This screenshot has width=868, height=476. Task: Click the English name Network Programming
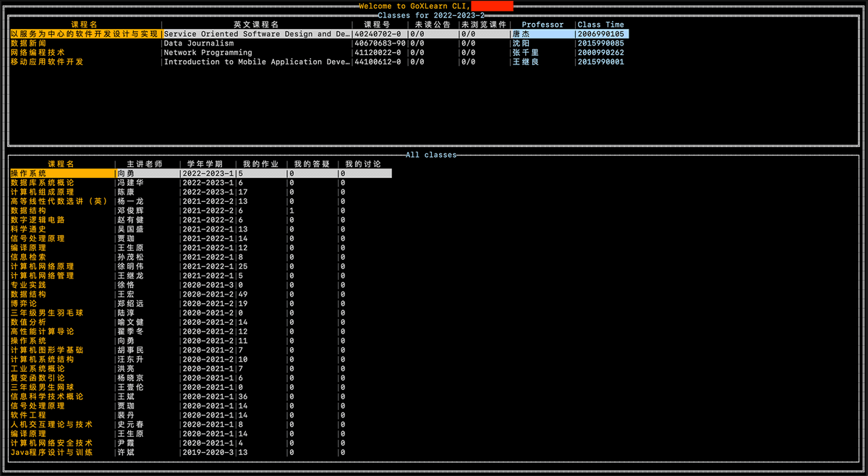208,53
